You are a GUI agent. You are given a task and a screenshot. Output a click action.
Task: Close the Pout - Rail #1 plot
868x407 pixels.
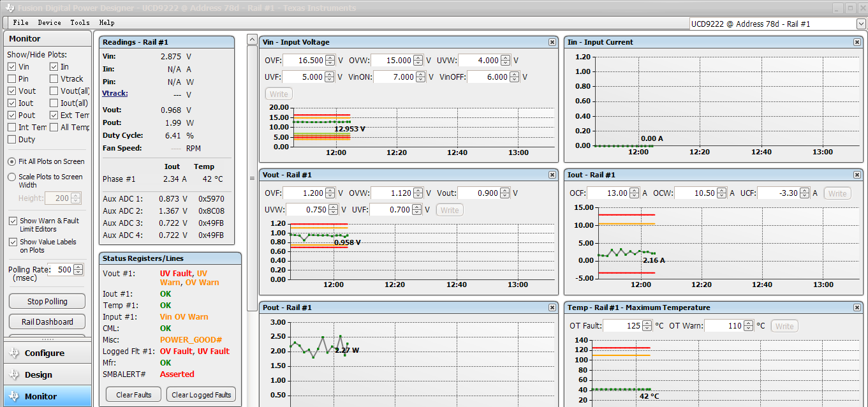click(552, 307)
